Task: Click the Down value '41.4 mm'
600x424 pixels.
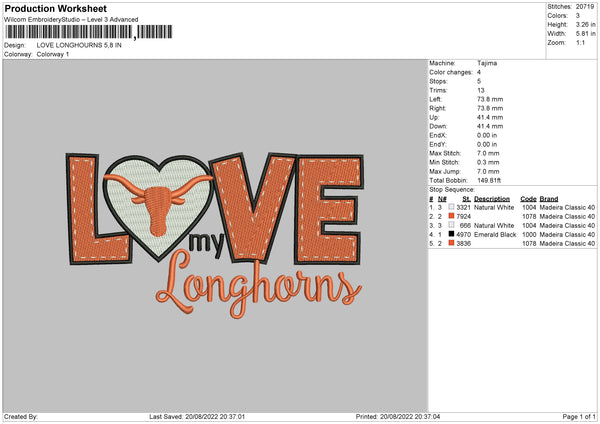Action: (490, 126)
